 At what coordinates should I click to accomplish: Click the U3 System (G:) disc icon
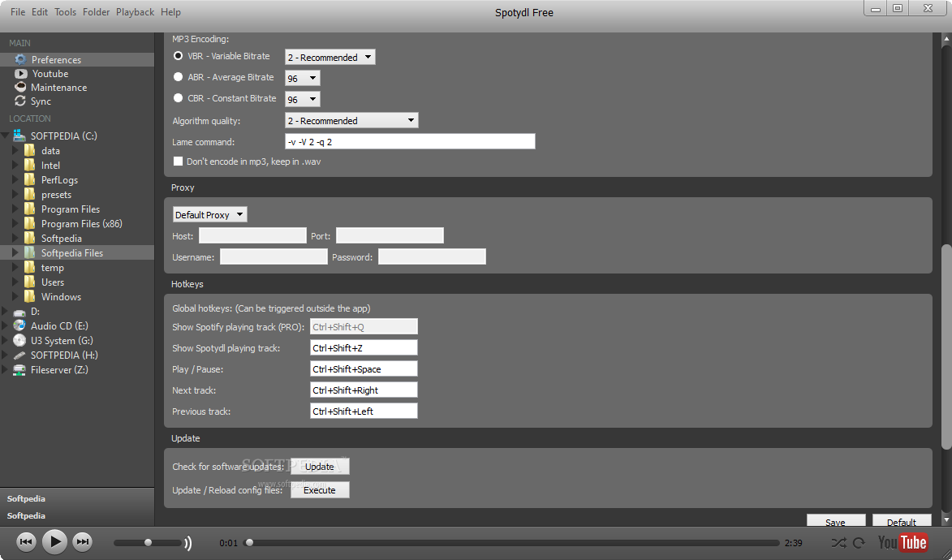(x=19, y=340)
